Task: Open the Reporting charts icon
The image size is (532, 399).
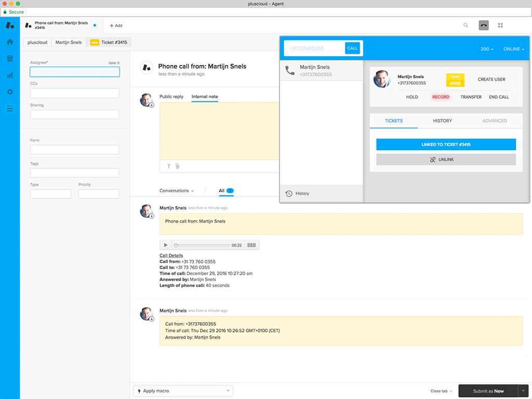Action: [9, 75]
